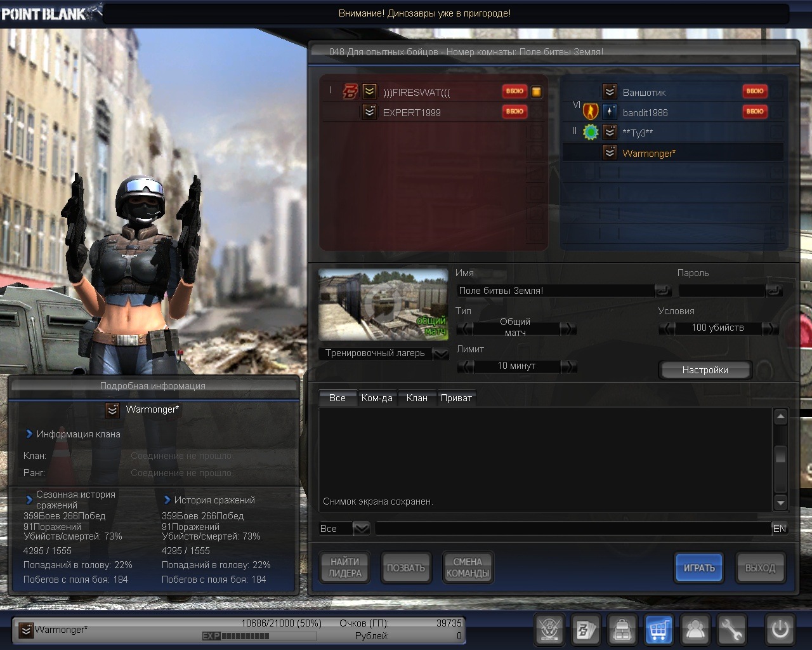Open the chat channel dropdown labeled Все
Screen dimensions: 812x650
coord(360,528)
